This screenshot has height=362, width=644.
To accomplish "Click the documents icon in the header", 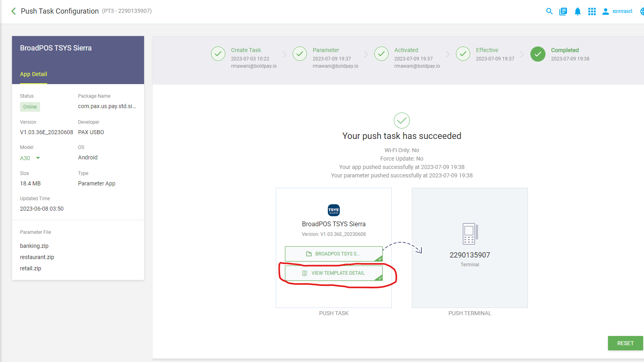I will pyautogui.click(x=563, y=11).
